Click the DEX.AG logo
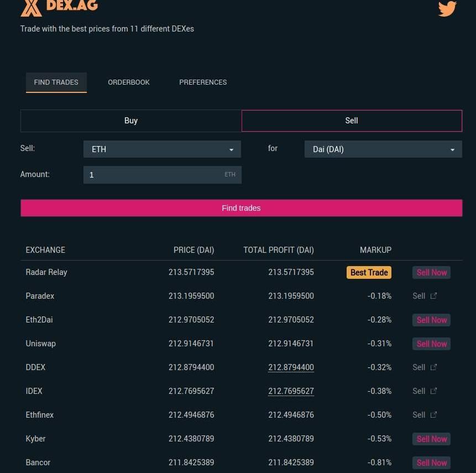476x473 pixels. (x=60, y=8)
